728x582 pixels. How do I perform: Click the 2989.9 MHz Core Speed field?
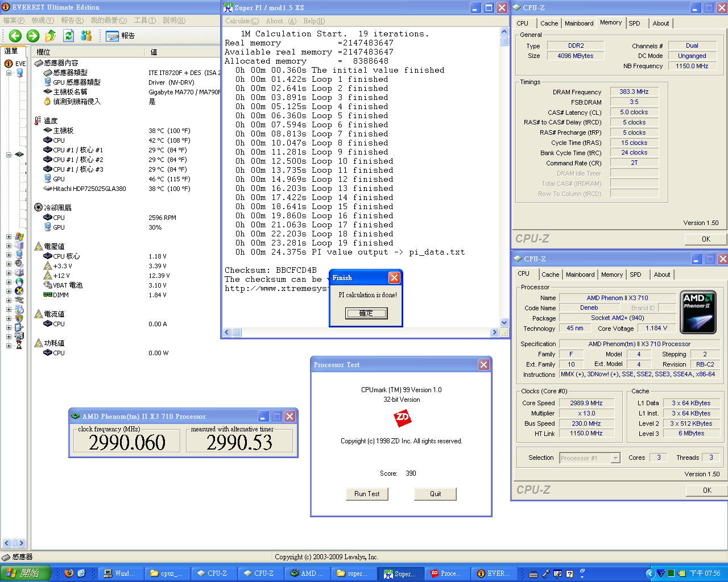pos(586,403)
